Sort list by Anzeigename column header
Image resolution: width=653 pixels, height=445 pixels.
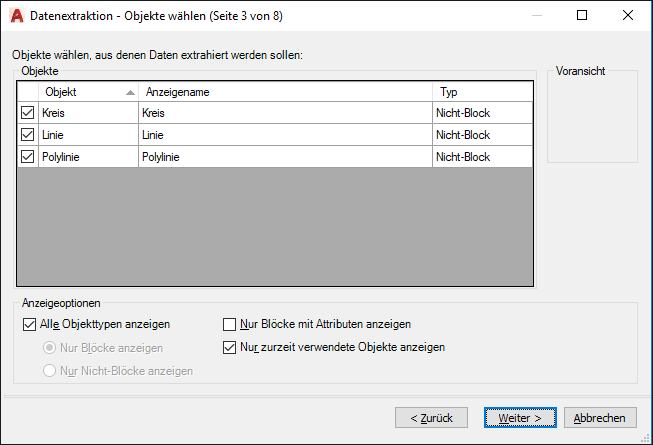point(285,92)
